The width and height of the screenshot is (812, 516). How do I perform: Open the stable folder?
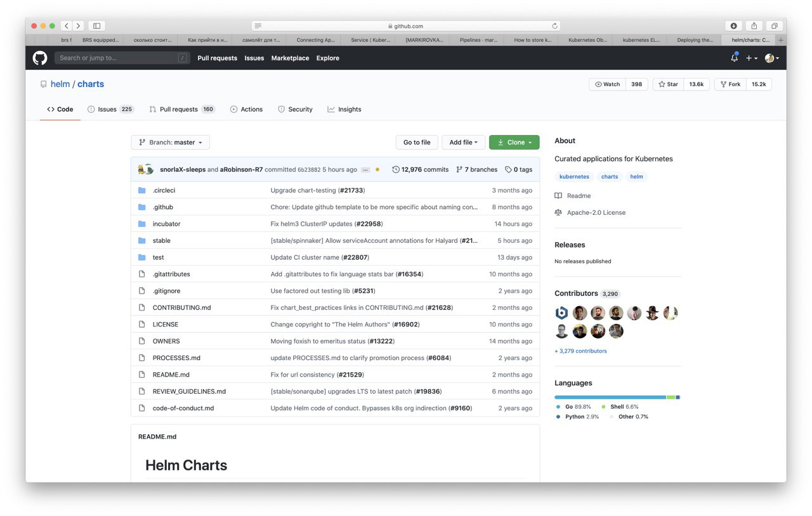click(x=162, y=240)
